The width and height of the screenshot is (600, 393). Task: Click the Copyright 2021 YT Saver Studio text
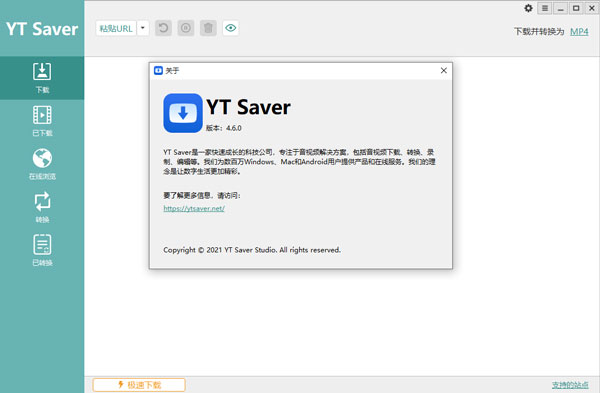(252, 250)
